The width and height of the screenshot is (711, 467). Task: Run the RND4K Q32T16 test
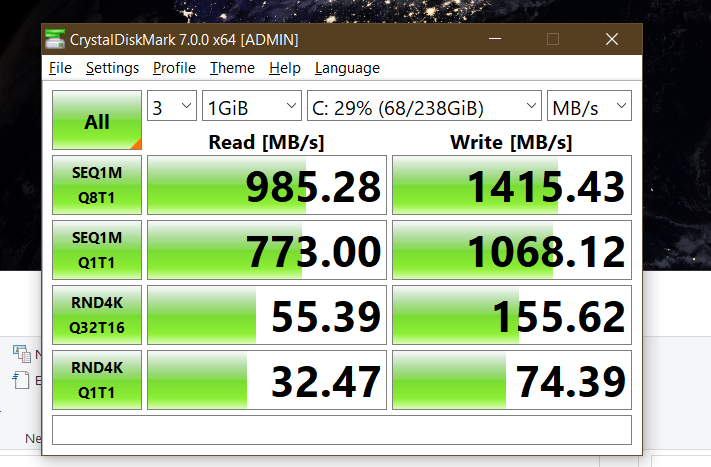[97, 315]
